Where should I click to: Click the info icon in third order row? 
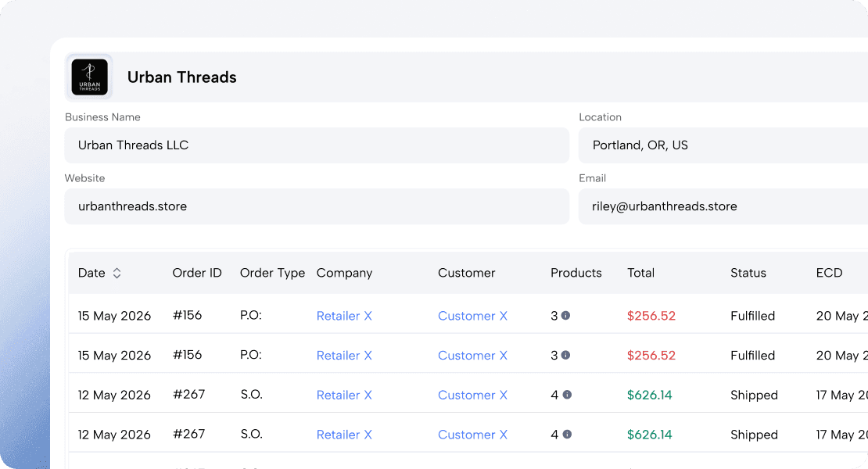567,395
